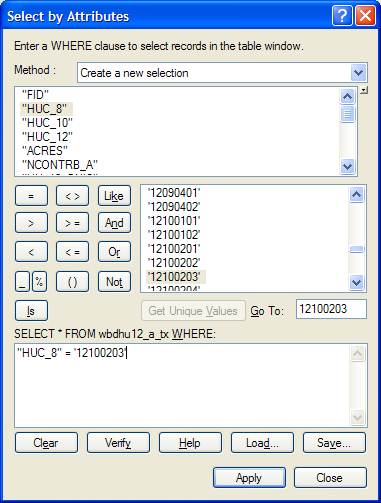Insert the percent wildcard
Image resolution: width=381 pixels, height=503 pixels.
[x=39, y=282]
